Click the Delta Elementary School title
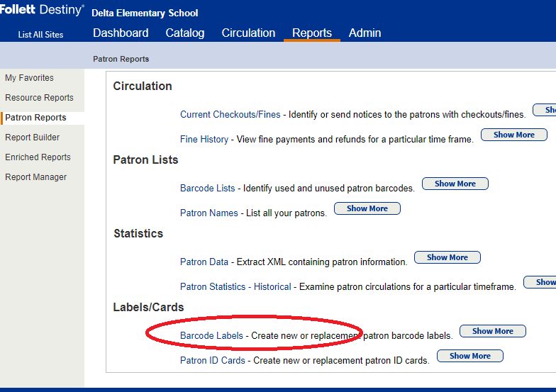 145,13
